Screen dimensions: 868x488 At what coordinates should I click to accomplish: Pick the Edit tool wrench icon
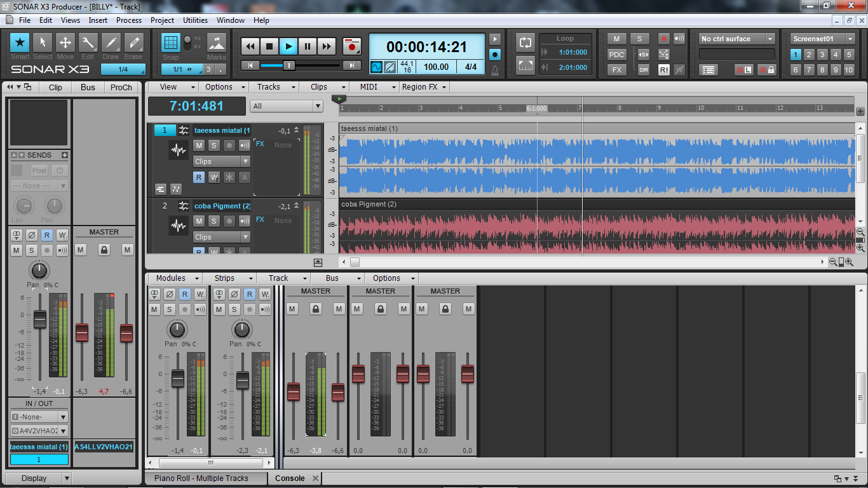coord(88,43)
